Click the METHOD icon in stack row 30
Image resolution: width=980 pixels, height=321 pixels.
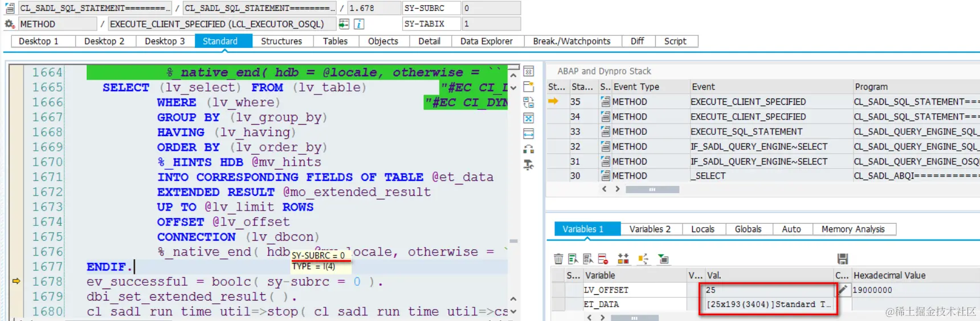coord(606,176)
